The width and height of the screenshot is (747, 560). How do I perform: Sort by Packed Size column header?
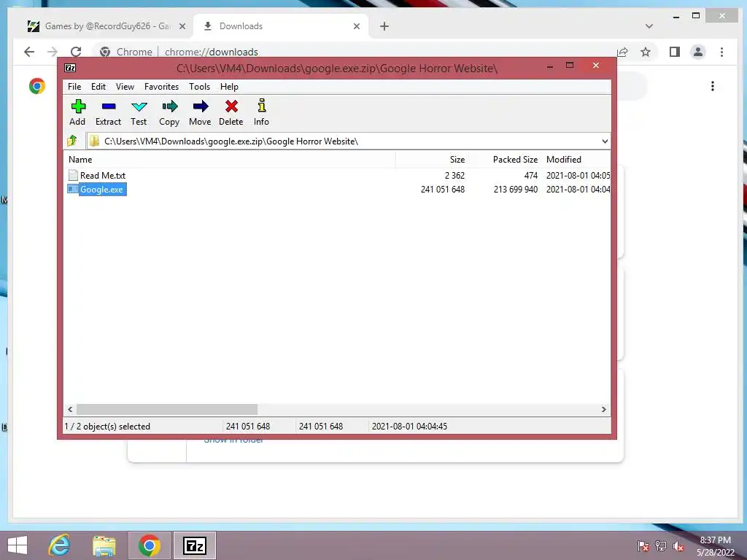(x=504, y=160)
